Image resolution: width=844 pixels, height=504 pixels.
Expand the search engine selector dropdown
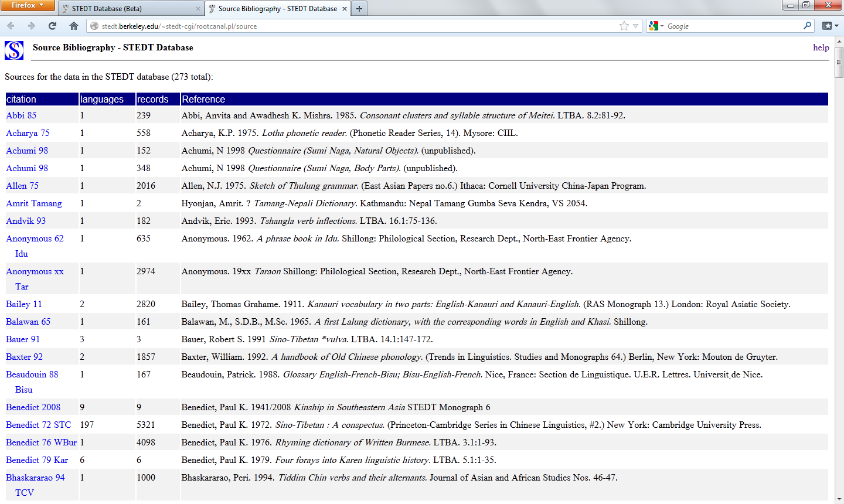656,26
